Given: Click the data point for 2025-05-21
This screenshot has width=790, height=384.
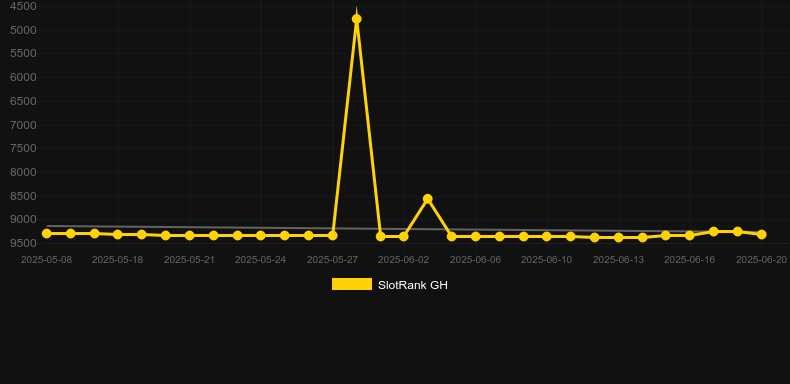Looking at the screenshot, I should tap(189, 235).
